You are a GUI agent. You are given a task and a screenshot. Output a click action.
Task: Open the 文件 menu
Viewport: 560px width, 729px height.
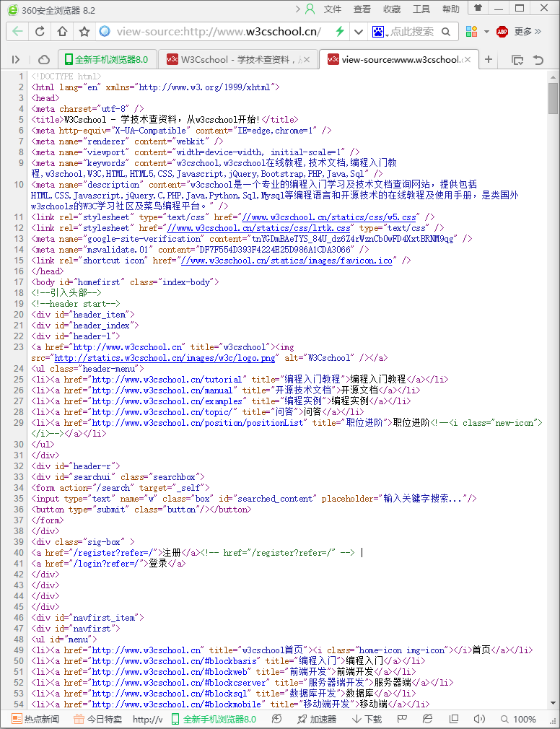332,9
